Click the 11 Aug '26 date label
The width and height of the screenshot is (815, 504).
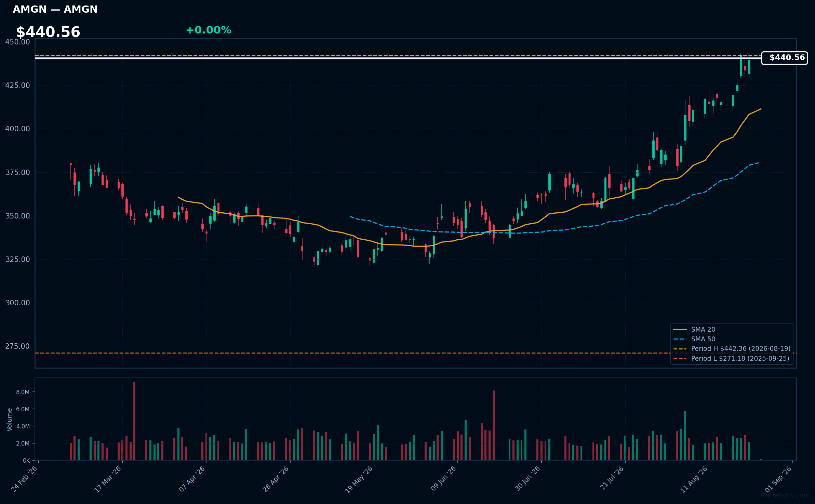[x=694, y=479]
